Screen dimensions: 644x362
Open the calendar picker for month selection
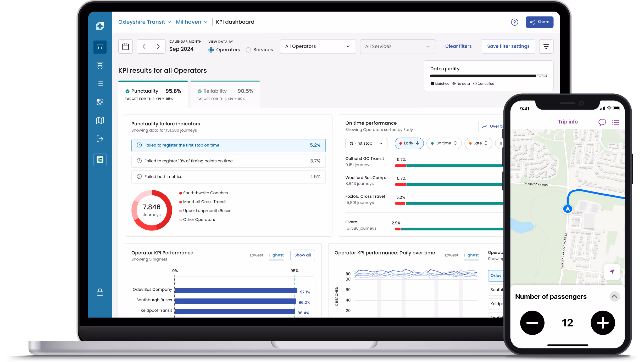point(125,46)
